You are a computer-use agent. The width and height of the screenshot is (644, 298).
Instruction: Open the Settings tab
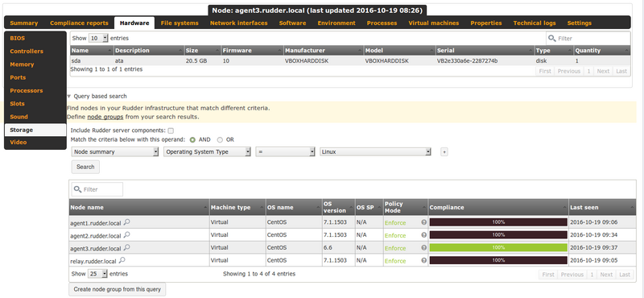click(579, 23)
